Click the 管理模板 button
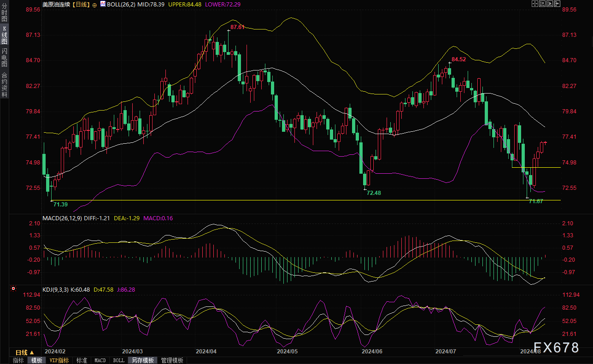The width and height of the screenshot is (593, 364). click(x=172, y=360)
